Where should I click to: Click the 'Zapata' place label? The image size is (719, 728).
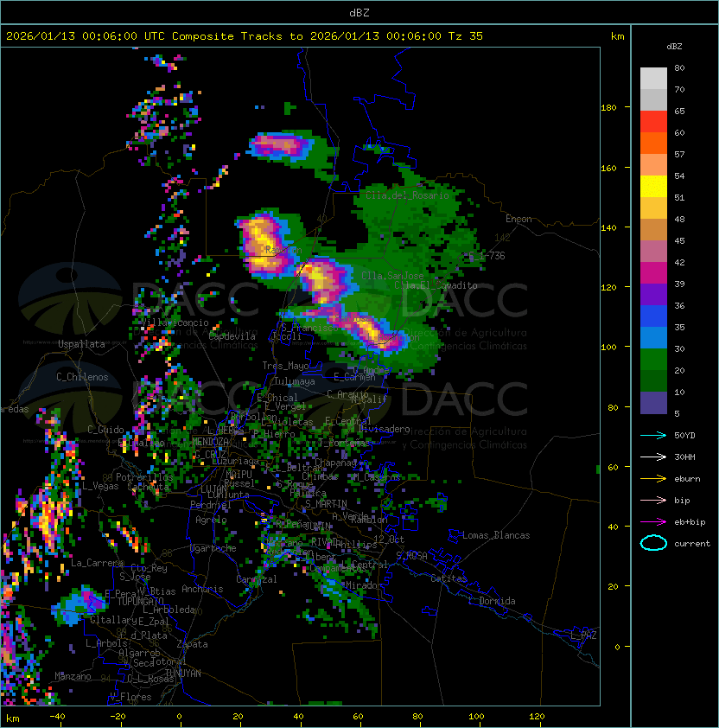(x=192, y=644)
